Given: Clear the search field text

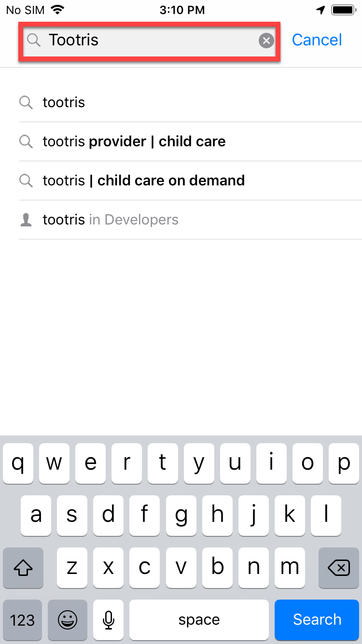Looking at the screenshot, I should tap(266, 41).
